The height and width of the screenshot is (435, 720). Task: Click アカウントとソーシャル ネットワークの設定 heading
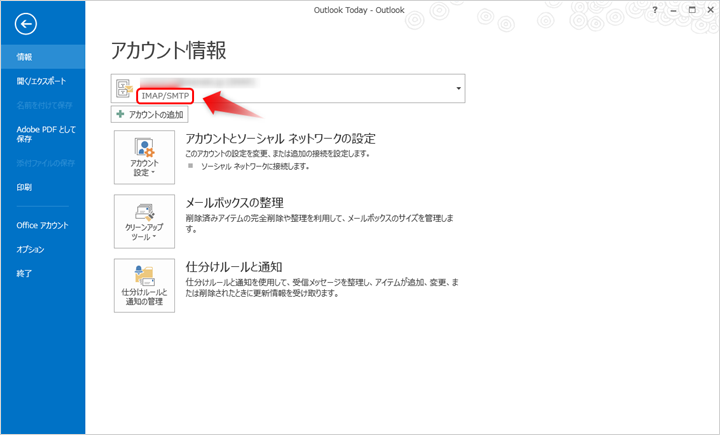pyautogui.click(x=281, y=138)
